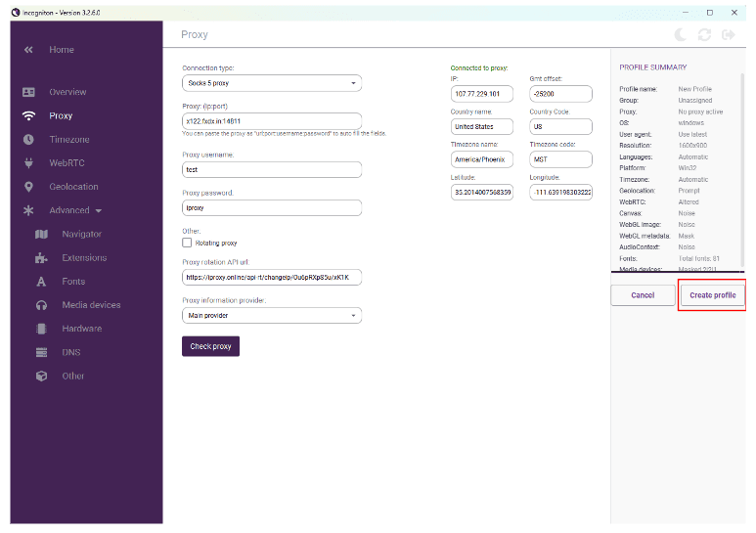
Task: Click Cancel in the profile summary
Action: tap(643, 295)
